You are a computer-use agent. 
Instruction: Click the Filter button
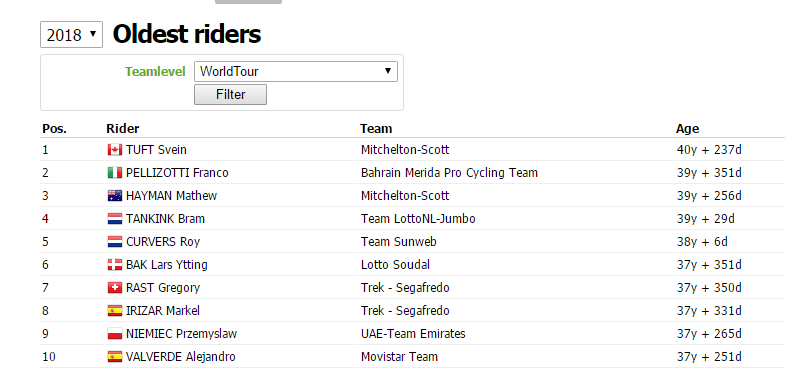(230, 95)
